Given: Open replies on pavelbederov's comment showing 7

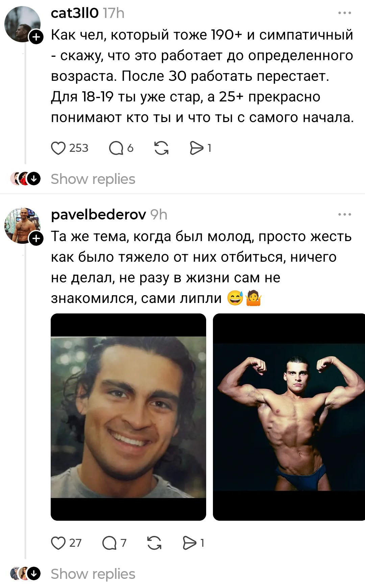Looking at the screenshot, I should [x=109, y=543].
